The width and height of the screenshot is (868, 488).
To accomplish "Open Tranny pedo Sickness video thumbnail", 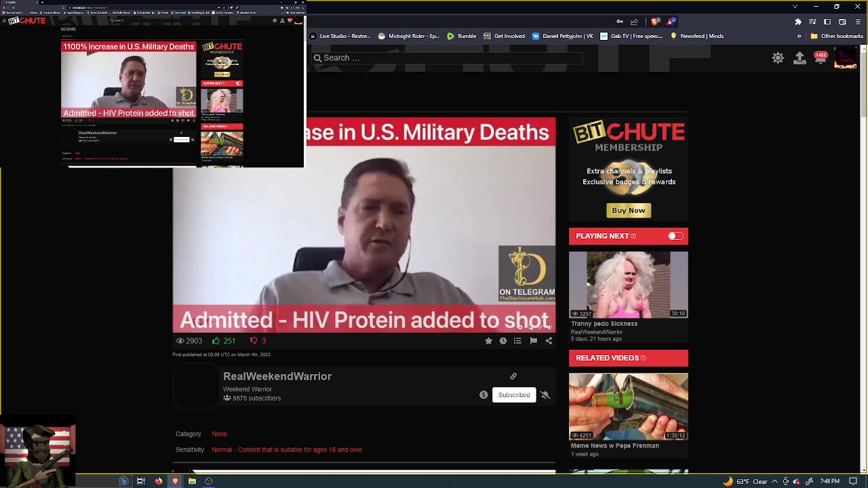I will point(629,285).
